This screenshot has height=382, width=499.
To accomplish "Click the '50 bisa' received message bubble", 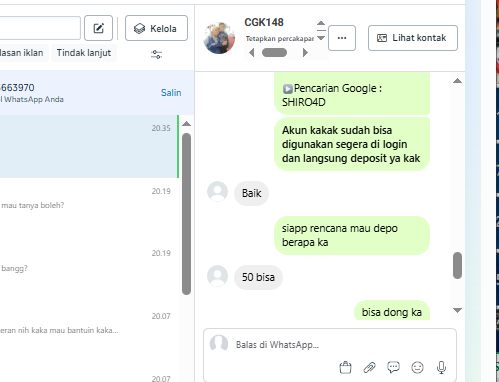I will (258, 277).
